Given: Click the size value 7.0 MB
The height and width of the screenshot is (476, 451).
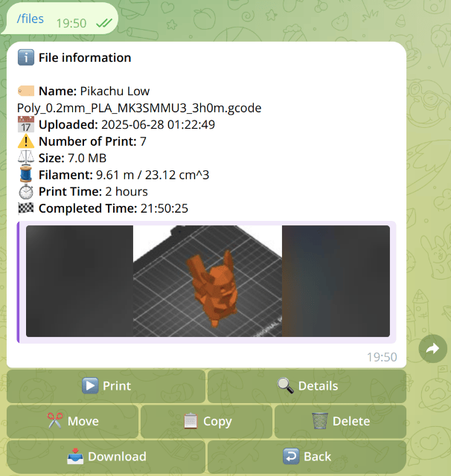Looking at the screenshot, I should [87, 158].
